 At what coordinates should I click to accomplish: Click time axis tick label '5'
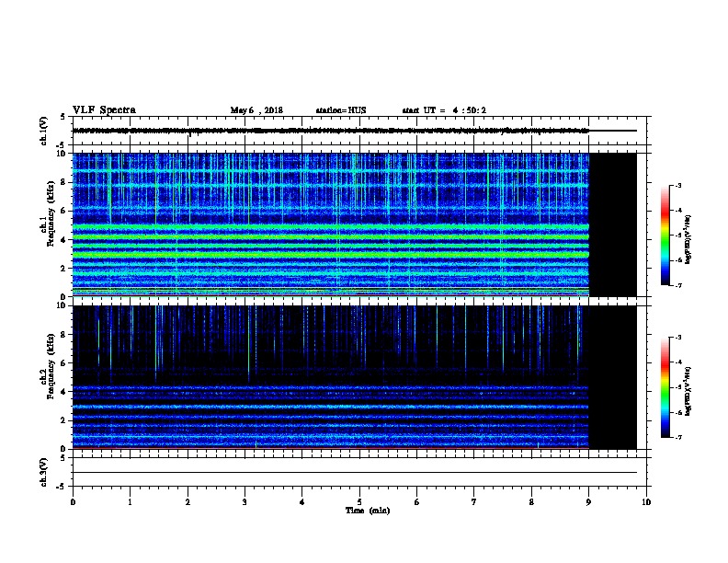click(359, 502)
